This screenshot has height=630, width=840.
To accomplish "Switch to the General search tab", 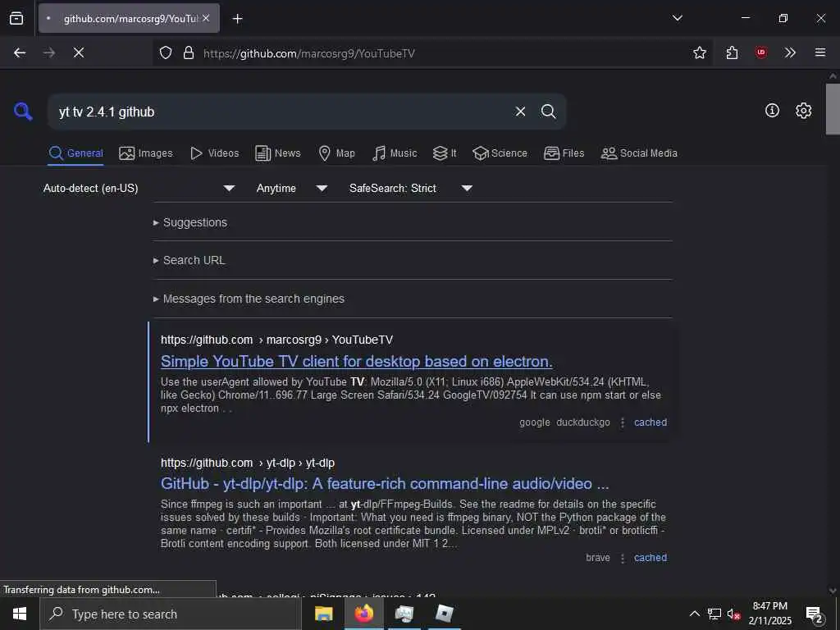I will point(75,153).
